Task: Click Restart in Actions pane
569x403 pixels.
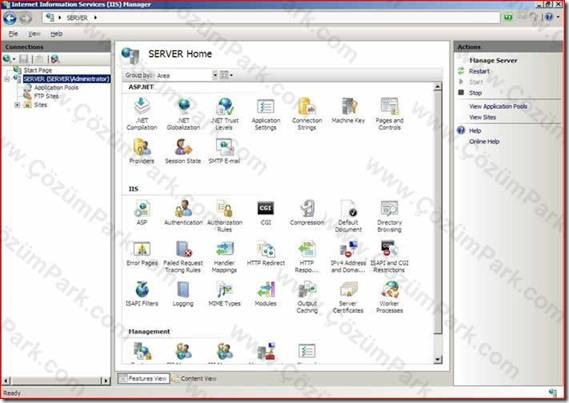Action: [x=479, y=71]
